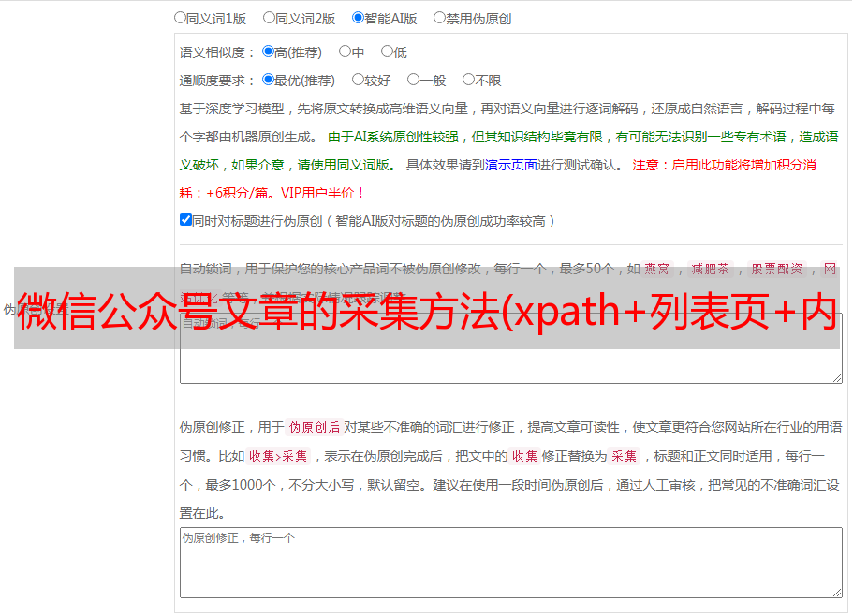Set 语义相似度 to 高(推荐)
Image resolution: width=853 pixels, height=616 pixels.
(x=268, y=51)
